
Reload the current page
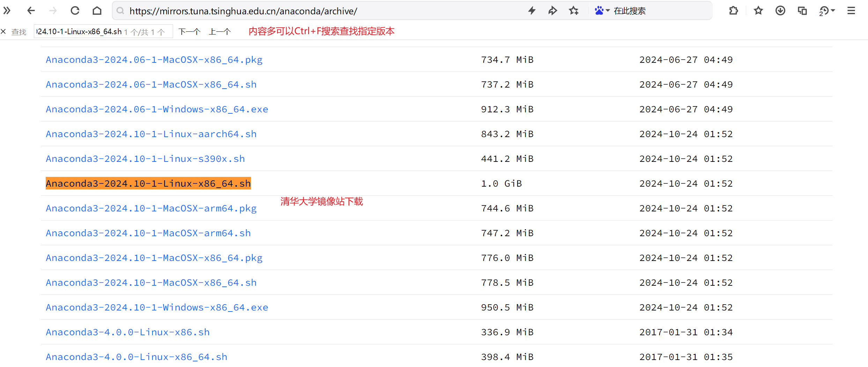click(x=75, y=11)
